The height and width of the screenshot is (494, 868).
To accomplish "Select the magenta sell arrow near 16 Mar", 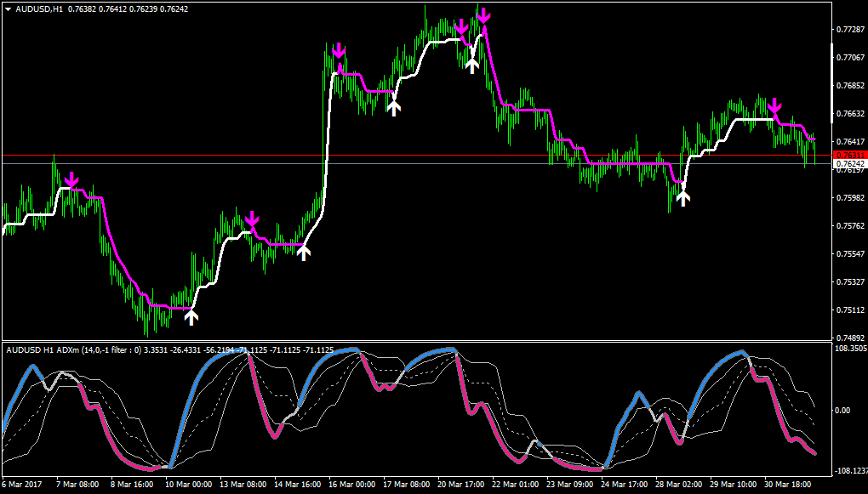I will 340,51.
